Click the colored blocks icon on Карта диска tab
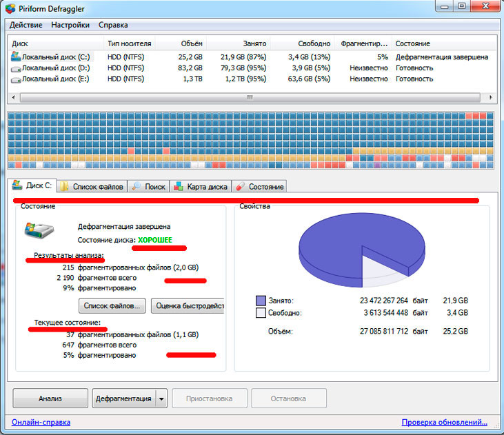This screenshot has height=435, width=504. [x=179, y=186]
